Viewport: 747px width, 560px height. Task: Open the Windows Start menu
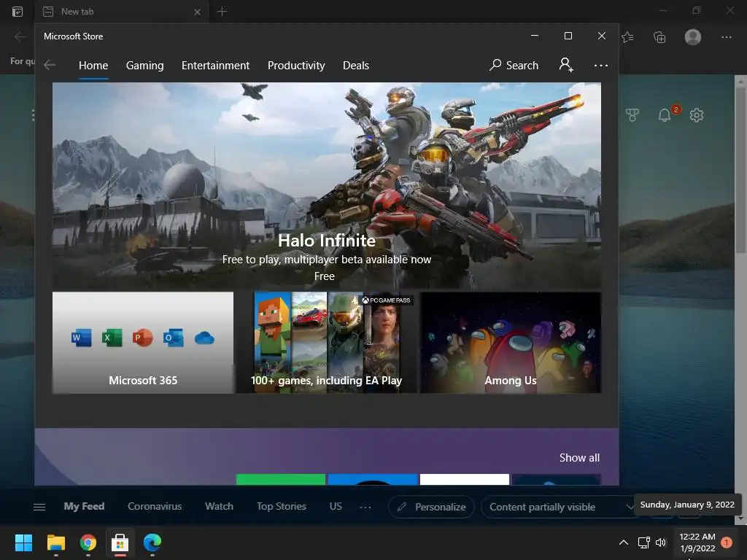[x=23, y=542]
